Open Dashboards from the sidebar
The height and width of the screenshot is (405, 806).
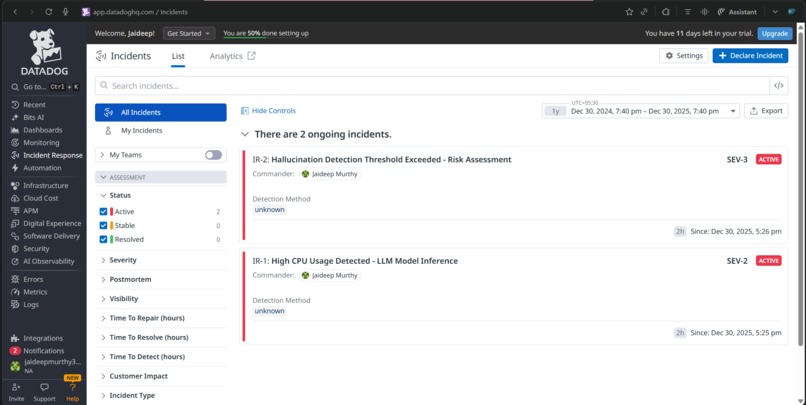[x=42, y=130]
